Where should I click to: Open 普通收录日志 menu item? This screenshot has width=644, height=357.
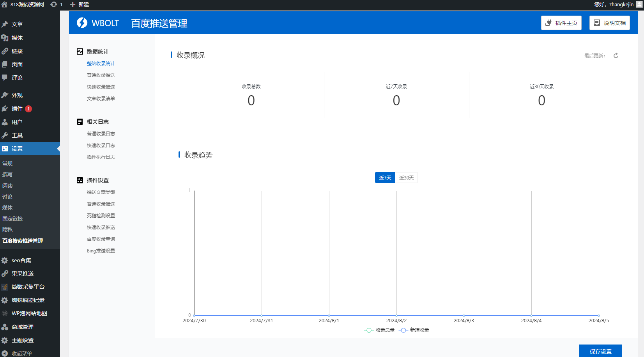[101, 134]
